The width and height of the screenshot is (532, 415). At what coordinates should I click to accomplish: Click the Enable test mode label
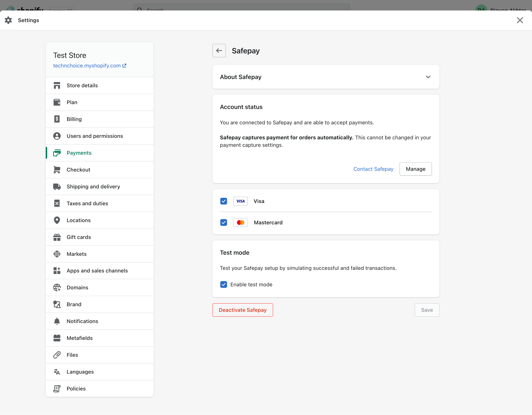coord(251,284)
